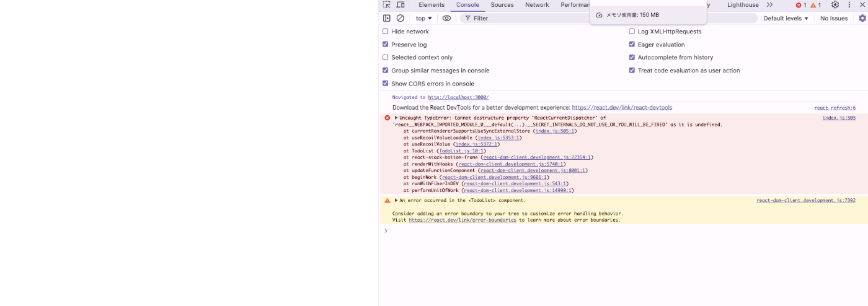Turn off Eager evaluation

(x=632, y=45)
